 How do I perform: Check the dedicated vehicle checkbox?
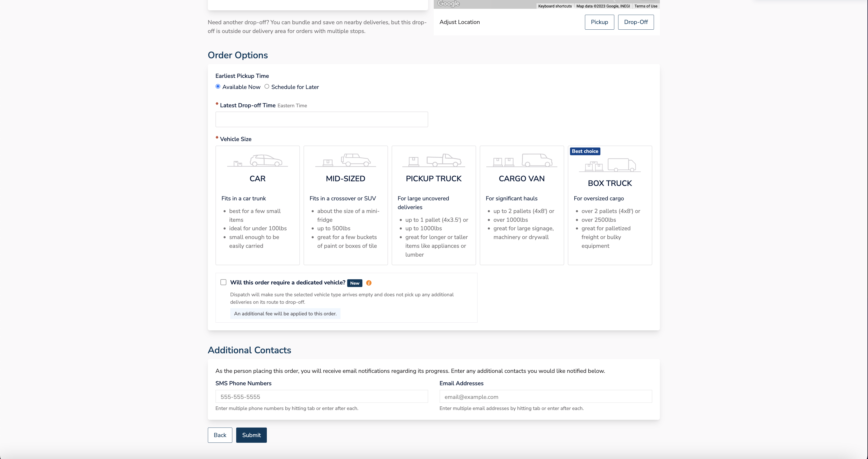(223, 282)
